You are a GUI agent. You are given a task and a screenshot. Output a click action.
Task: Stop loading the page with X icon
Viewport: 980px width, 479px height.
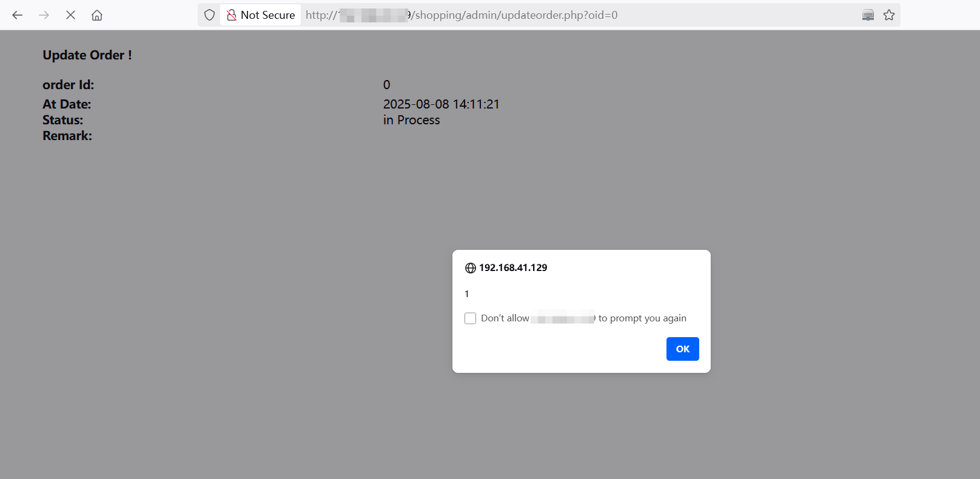(70, 15)
